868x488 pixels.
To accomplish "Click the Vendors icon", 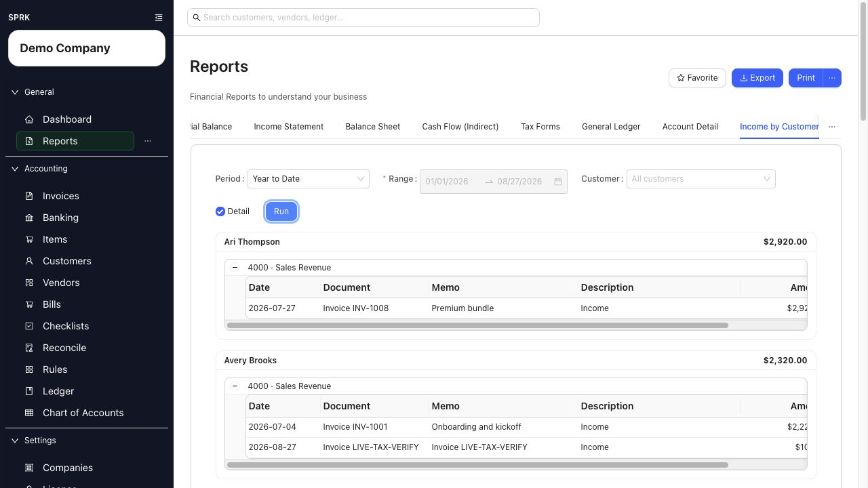I will pyautogui.click(x=29, y=283).
